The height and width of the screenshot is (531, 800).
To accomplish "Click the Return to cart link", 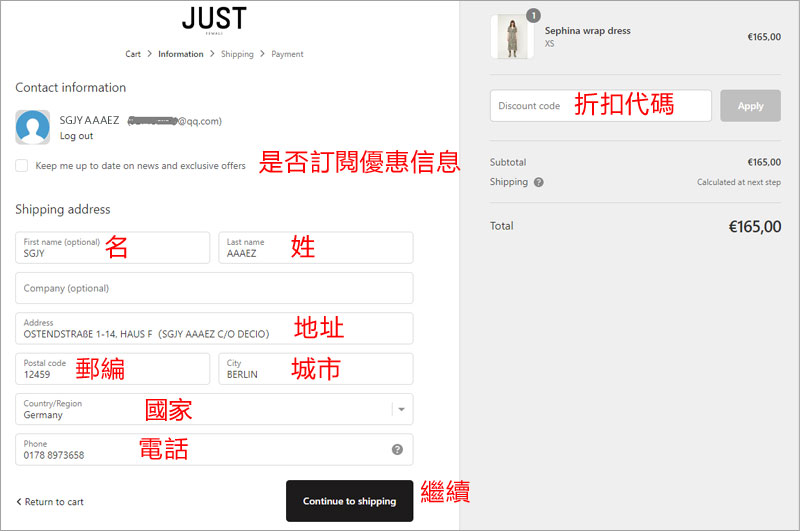I will [x=54, y=502].
